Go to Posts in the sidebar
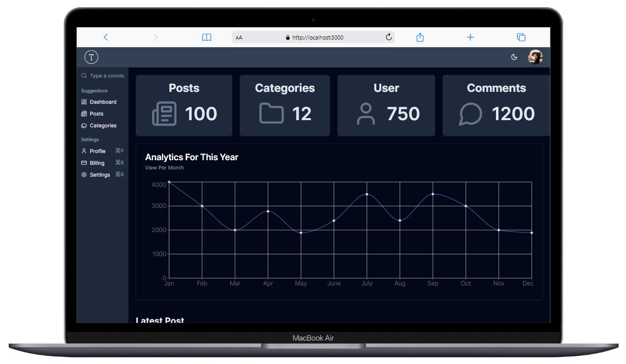626x364 pixels. [x=97, y=113]
